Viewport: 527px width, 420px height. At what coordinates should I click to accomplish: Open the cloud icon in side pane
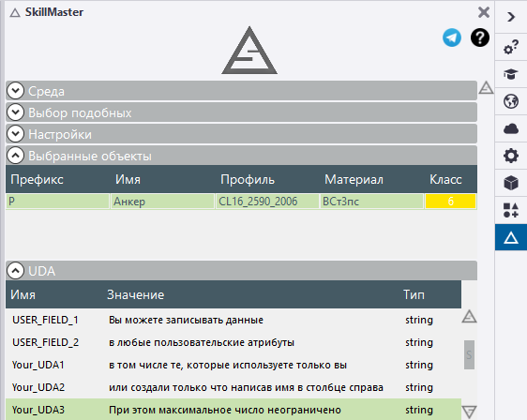(511, 128)
